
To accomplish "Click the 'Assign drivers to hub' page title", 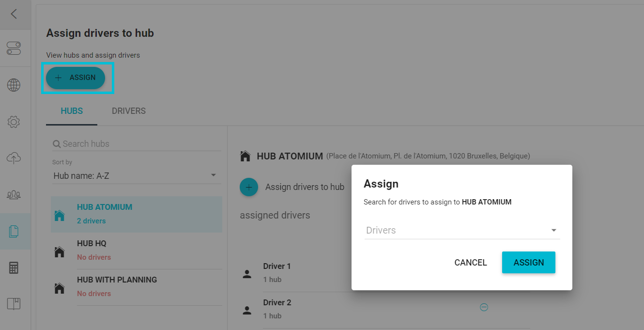I will point(100,33).
